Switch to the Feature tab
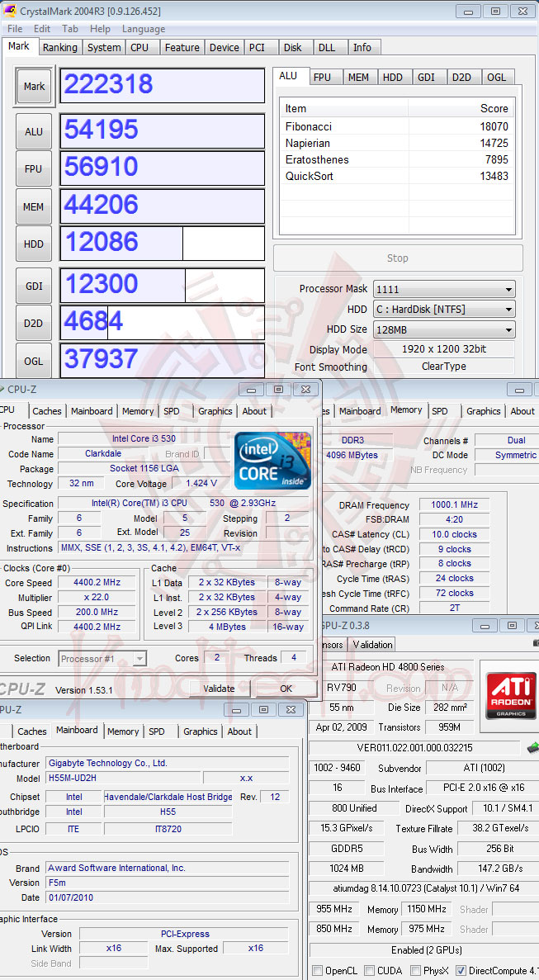The width and height of the screenshot is (539, 980). tap(182, 48)
